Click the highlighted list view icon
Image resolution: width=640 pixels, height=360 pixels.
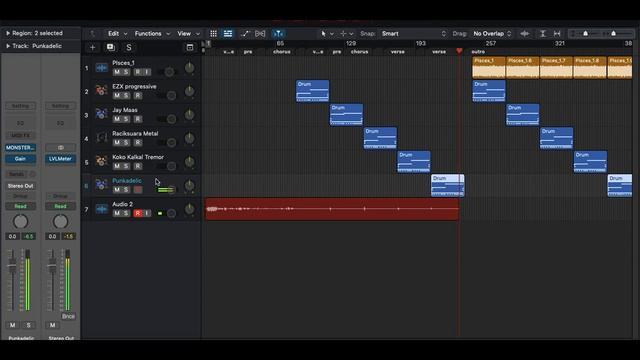(228, 33)
